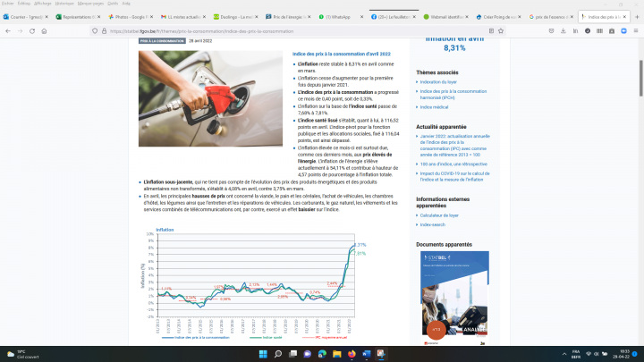Open File Explorer from the taskbar
This screenshot has height=362, width=644.
coord(337,354)
